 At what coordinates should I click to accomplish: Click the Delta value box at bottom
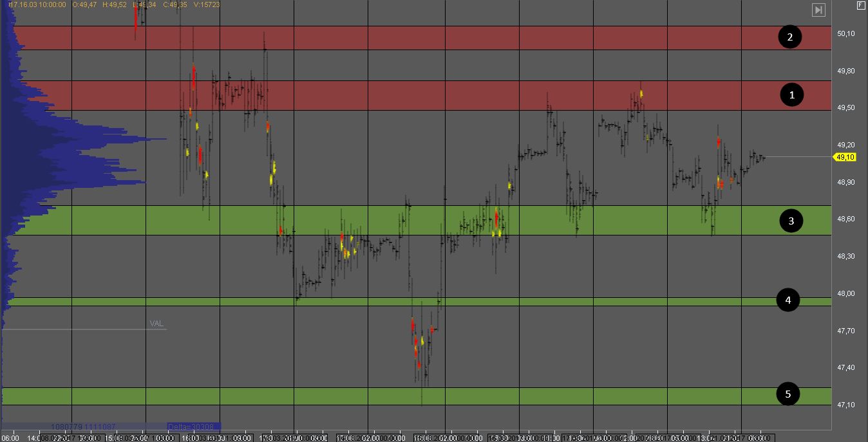pyautogui.click(x=193, y=427)
